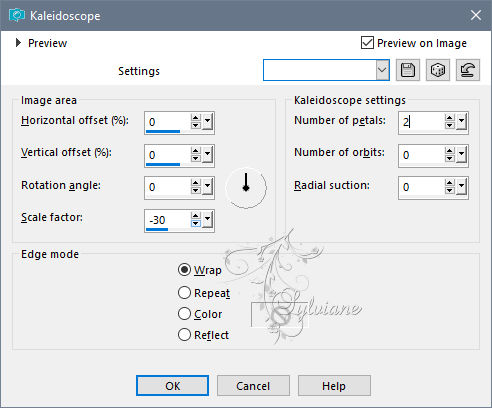Click the reset to default icon
492x408 pixels.
click(x=468, y=70)
